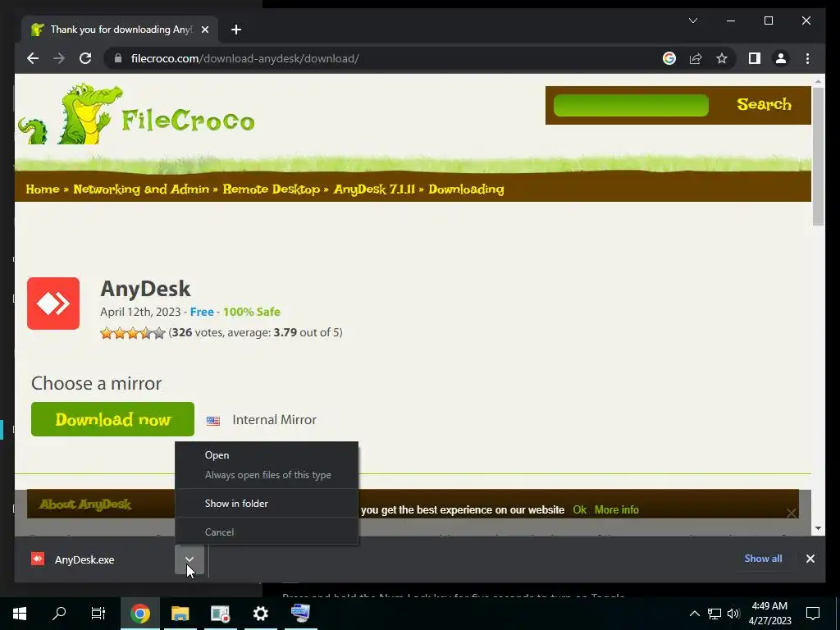Open the Google icon in address bar
This screenshot has height=630, width=840.
pyautogui.click(x=669, y=58)
